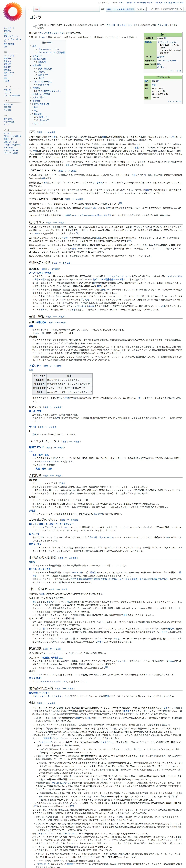
Task: Switch to the 議論 tab
Action: 37,9
